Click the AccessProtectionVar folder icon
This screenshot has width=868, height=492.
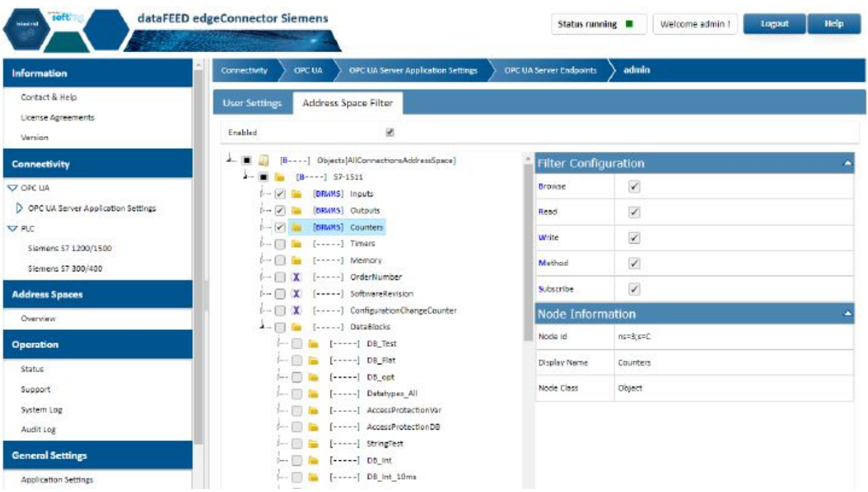click(313, 410)
